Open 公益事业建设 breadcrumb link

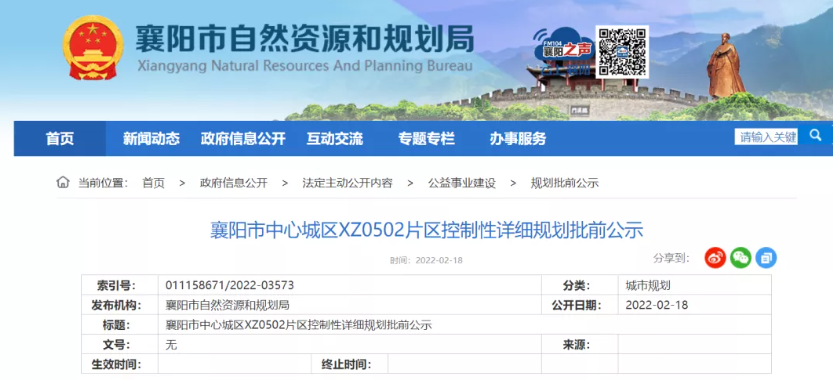tap(462, 183)
